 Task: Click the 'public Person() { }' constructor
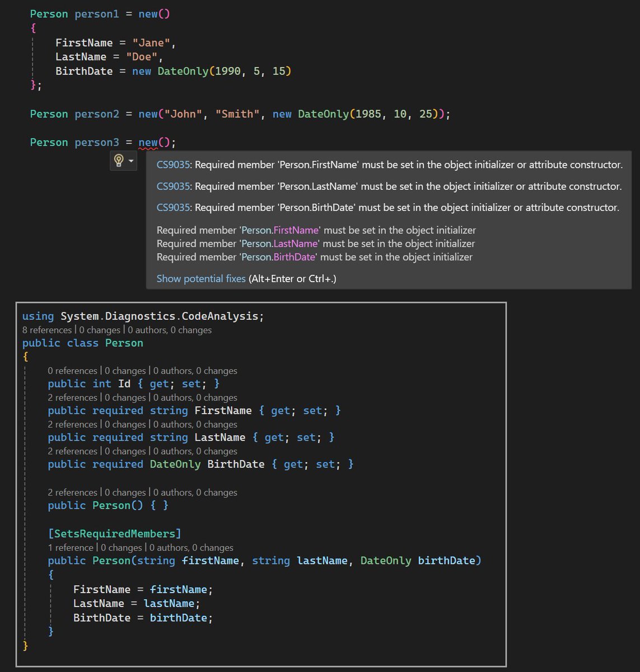click(x=108, y=506)
